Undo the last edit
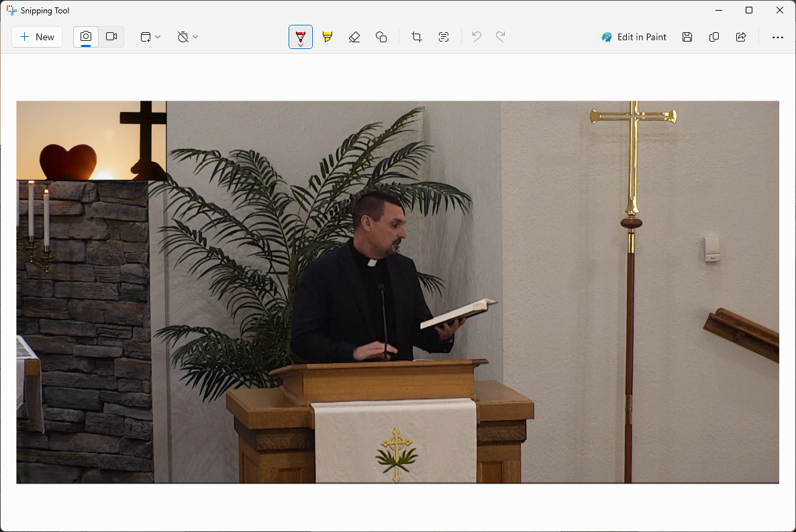The image size is (796, 532). pyautogui.click(x=477, y=37)
